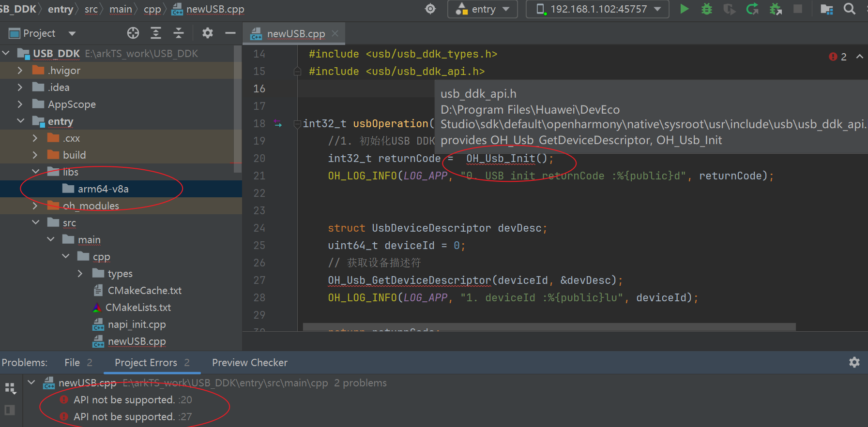The height and width of the screenshot is (427, 868).
Task: Apply changes with the reload arrow icon
Action: [x=752, y=9]
